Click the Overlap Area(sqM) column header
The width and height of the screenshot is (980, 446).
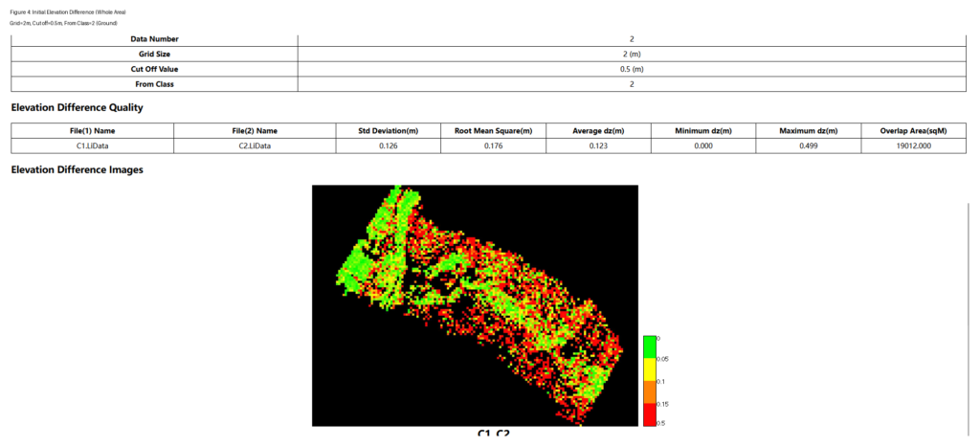(912, 130)
